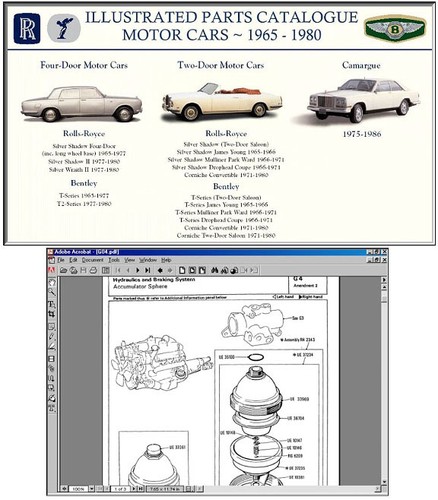Open the File menu
The height and width of the screenshot is (500, 438).
click(61, 260)
